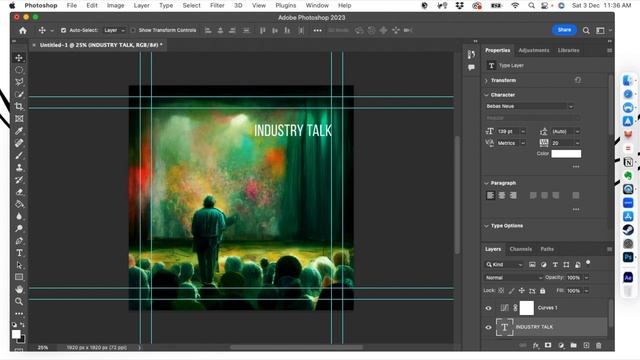Set paragraph to center text
This screenshot has height=360, width=640.
click(502, 196)
